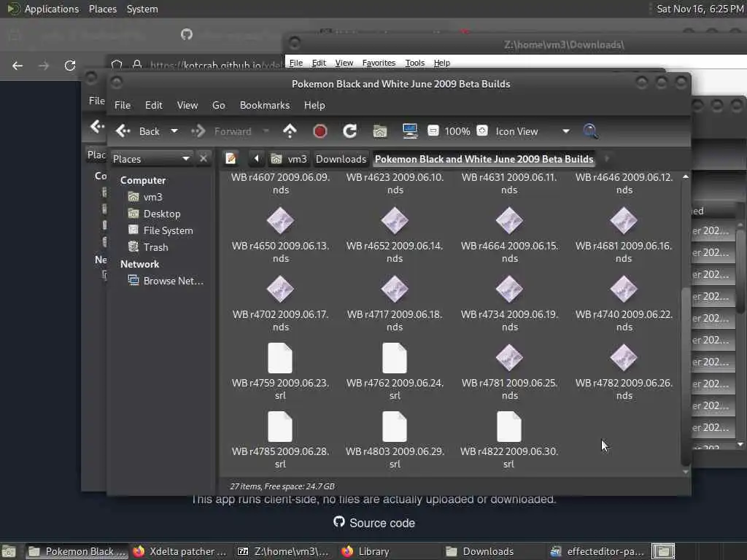Select the WB r4702 2009.06.17.nds file icon
Image resolution: width=747 pixels, height=560 pixels.
[x=280, y=289]
